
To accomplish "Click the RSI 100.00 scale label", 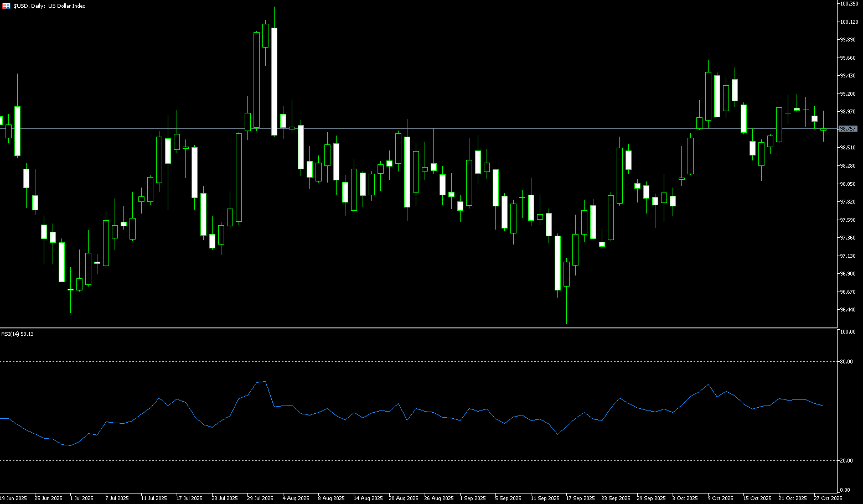I will coord(848,332).
